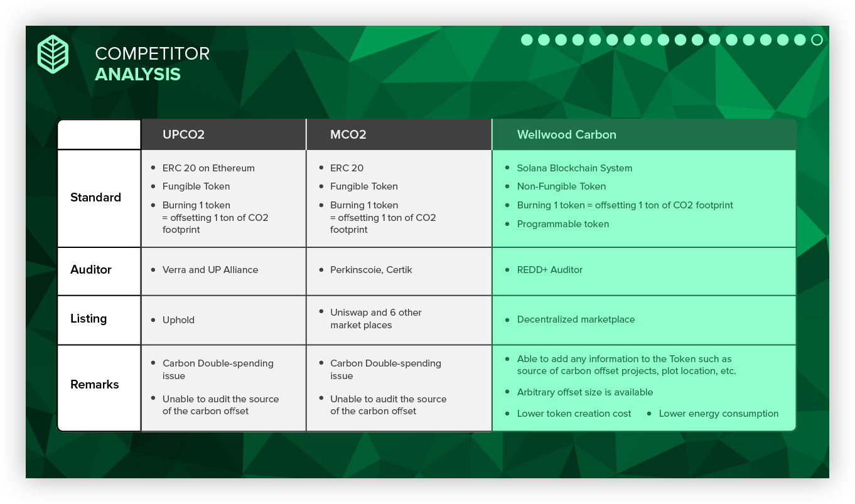Click the "COMPETITOR" title word

[153, 54]
